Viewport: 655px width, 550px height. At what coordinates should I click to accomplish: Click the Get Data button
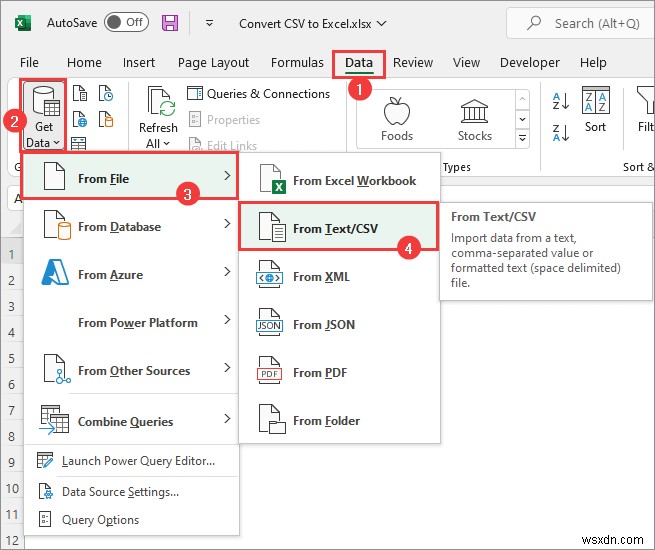(x=43, y=115)
